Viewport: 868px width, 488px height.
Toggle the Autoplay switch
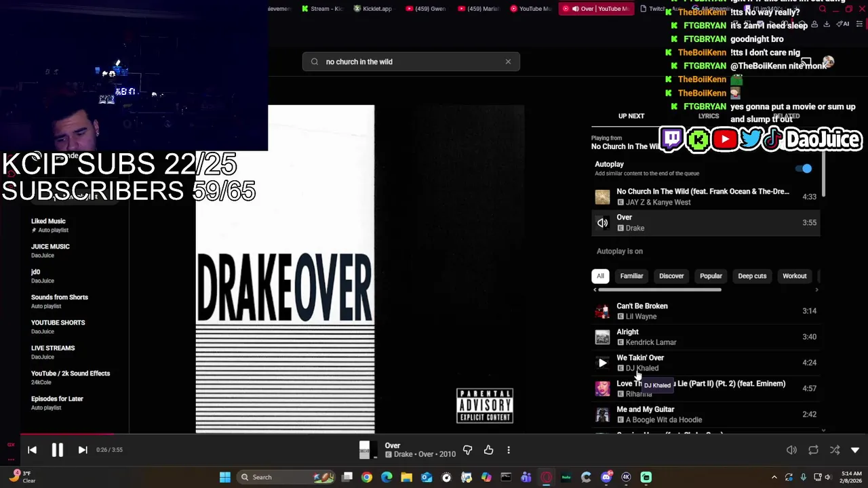point(804,168)
